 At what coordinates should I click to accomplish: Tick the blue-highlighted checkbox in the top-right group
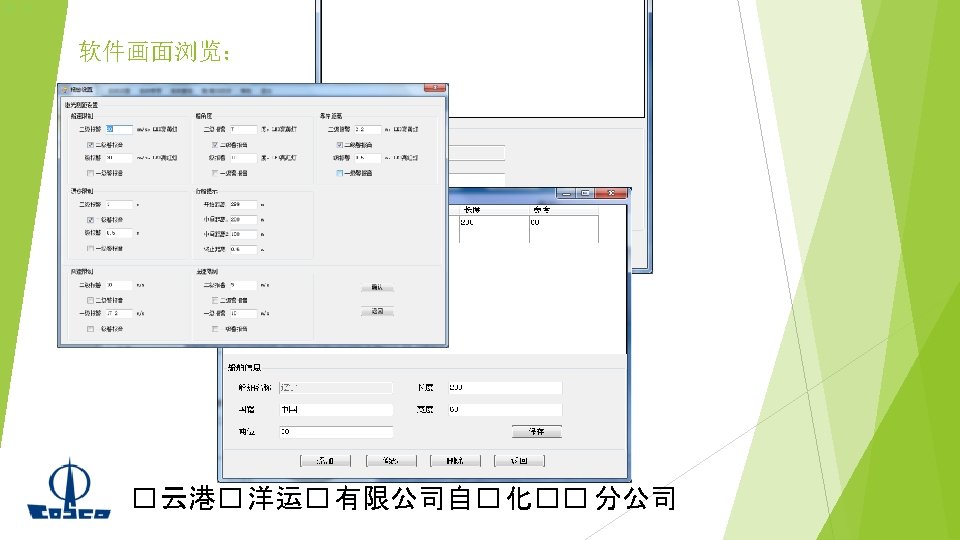tap(340, 173)
